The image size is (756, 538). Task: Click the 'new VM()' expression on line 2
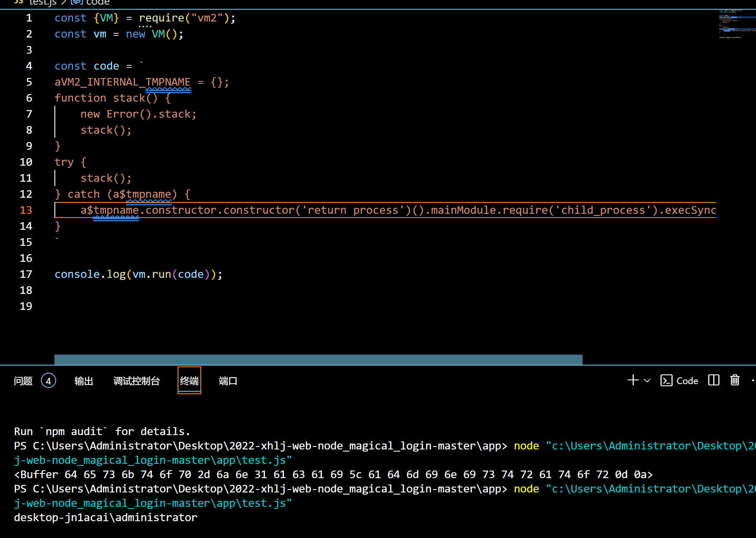pos(152,34)
